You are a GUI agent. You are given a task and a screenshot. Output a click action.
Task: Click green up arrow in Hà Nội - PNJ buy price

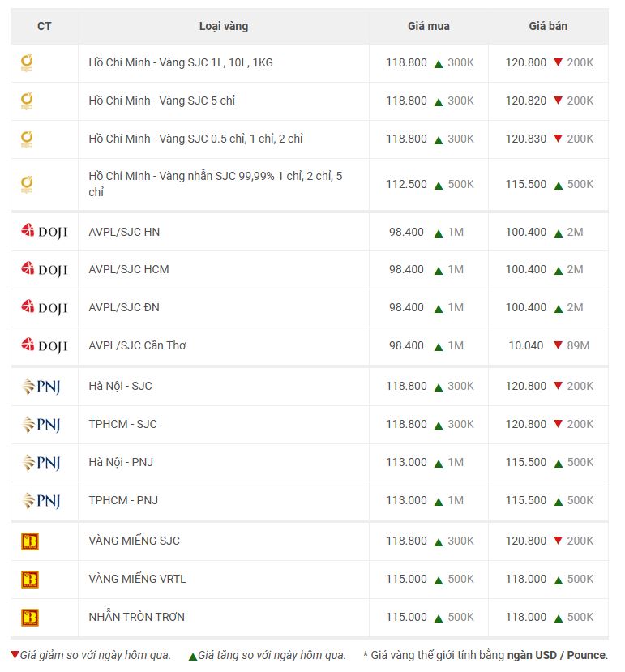click(438, 464)
